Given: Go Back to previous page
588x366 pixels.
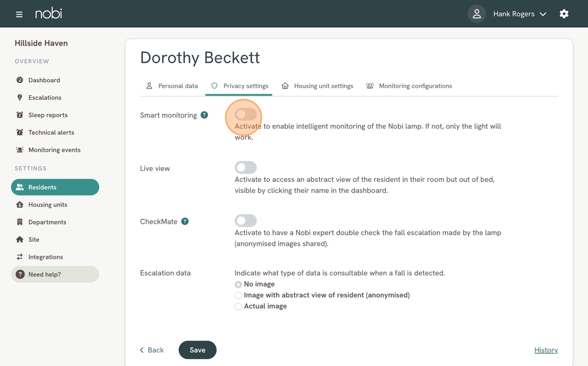Looking at the screenshot, I should point(152,350).
